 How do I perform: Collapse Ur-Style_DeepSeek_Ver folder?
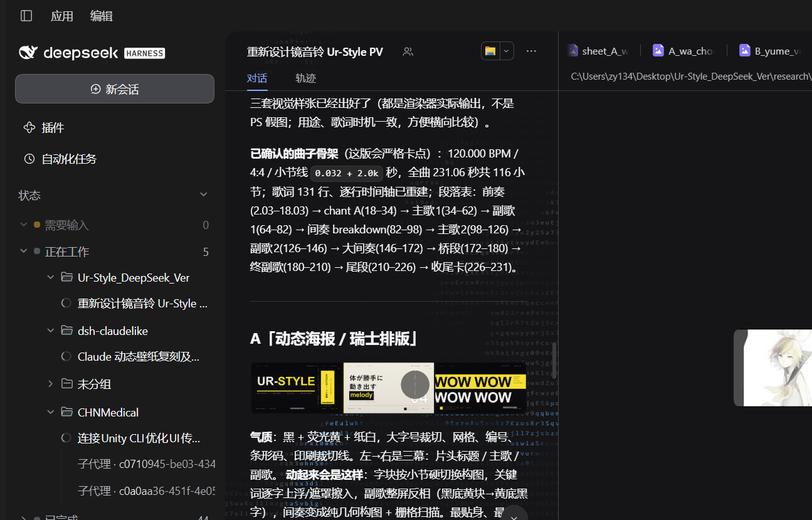click(x=51, y=277)
